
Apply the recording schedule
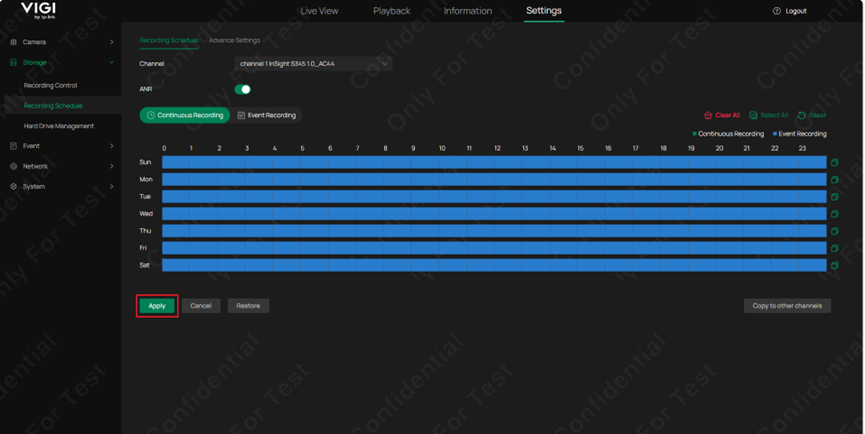click(157, 306)
